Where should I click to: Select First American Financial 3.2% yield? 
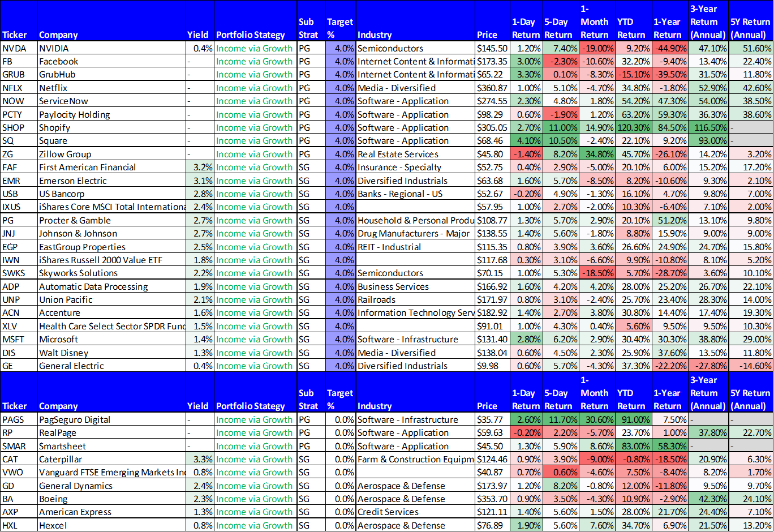(200, 167)
